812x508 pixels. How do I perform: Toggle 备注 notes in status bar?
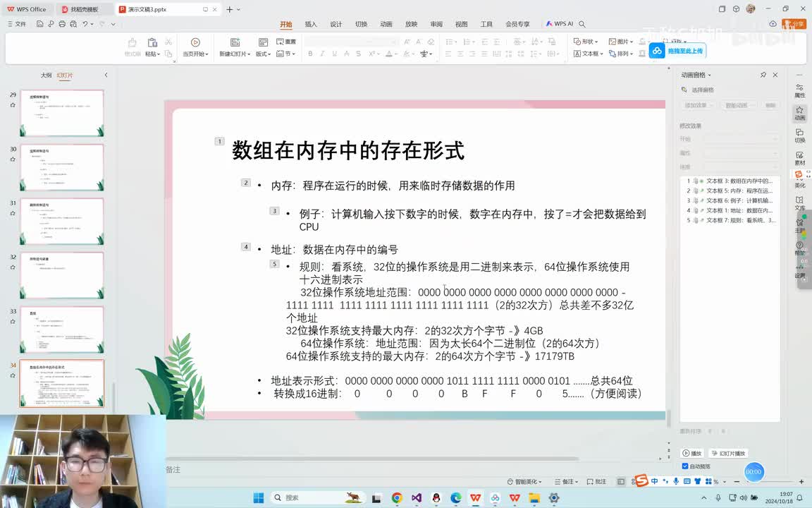click(567, 482)
